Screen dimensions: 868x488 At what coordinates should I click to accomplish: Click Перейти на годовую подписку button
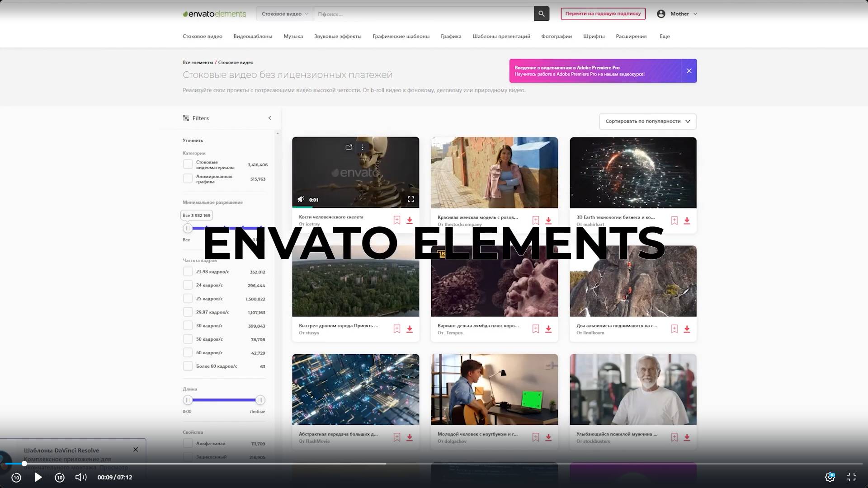tap(603, 14)
